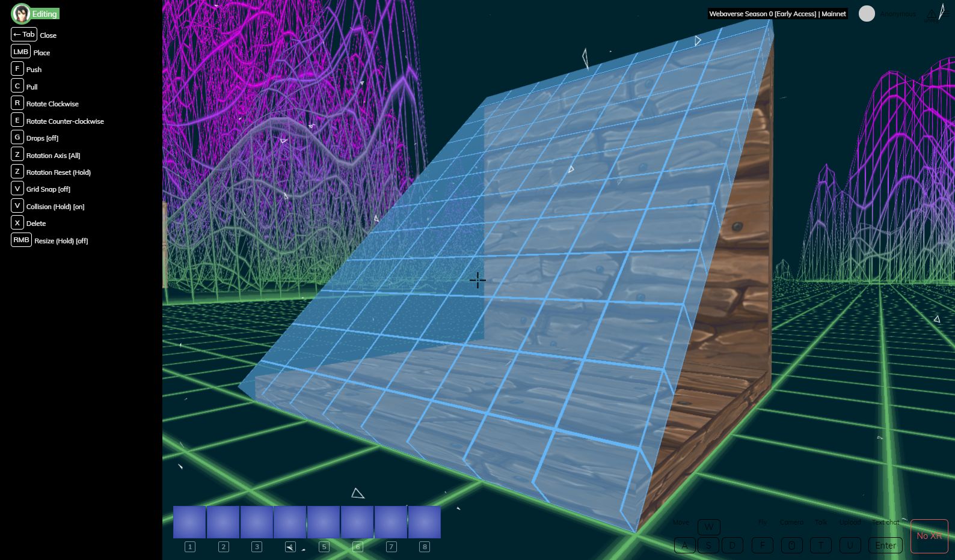Click the Anonymous user avatar circle
The height and width of the screenshot is (560, 955).
[x=867, y=14]
